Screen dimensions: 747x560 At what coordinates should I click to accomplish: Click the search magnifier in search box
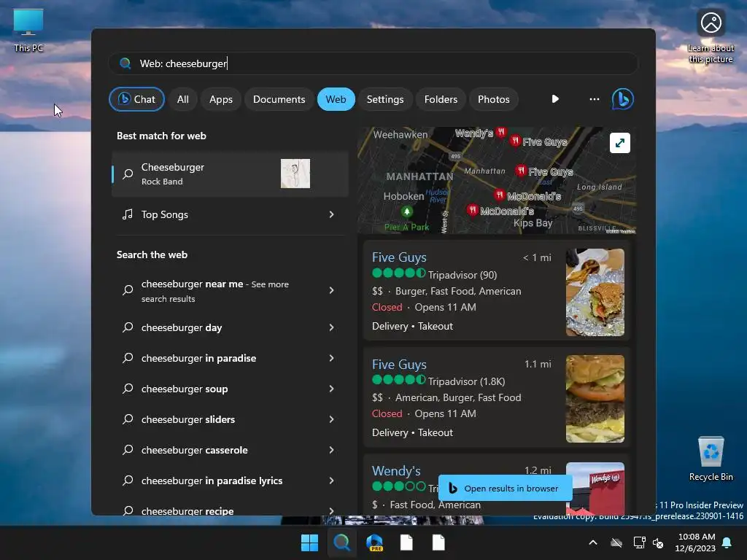[125, 63]
